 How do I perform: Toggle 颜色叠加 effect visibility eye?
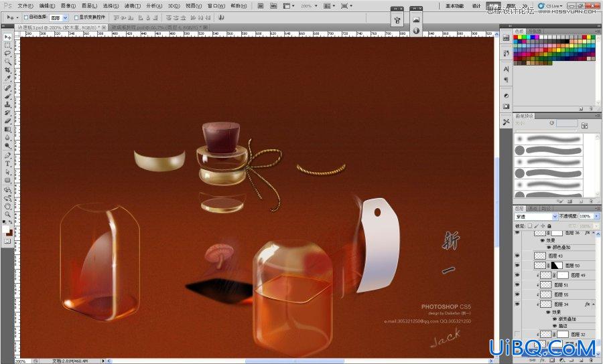pos(549,248)
